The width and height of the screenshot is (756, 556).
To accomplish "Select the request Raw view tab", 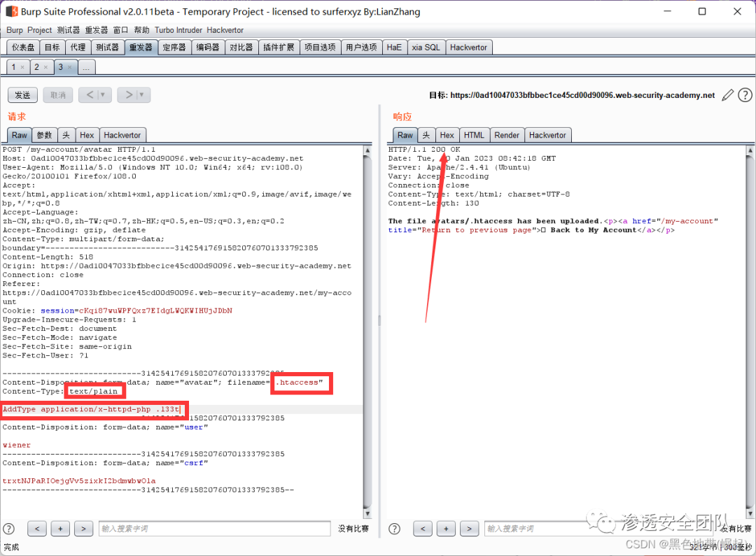I will coord(20,136).
